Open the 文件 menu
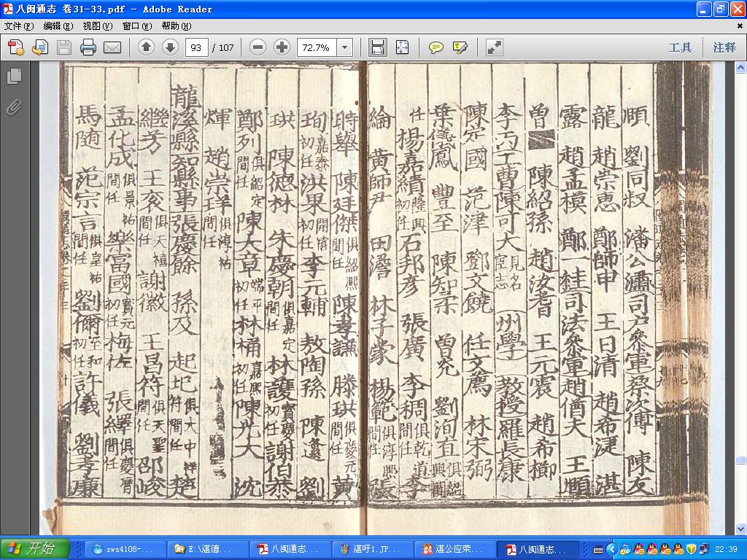The width and height of the screenshot is (747, 560). [18, 26]
